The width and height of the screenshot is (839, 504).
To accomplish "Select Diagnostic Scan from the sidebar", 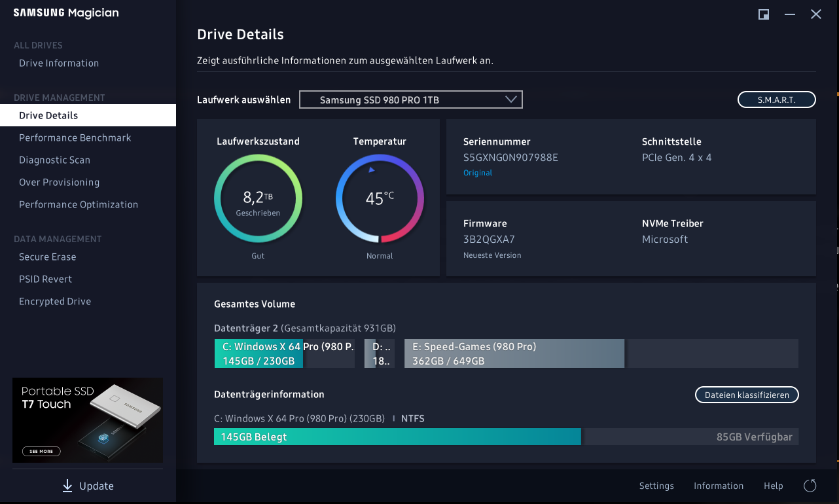I will click(x=54, y=160).
